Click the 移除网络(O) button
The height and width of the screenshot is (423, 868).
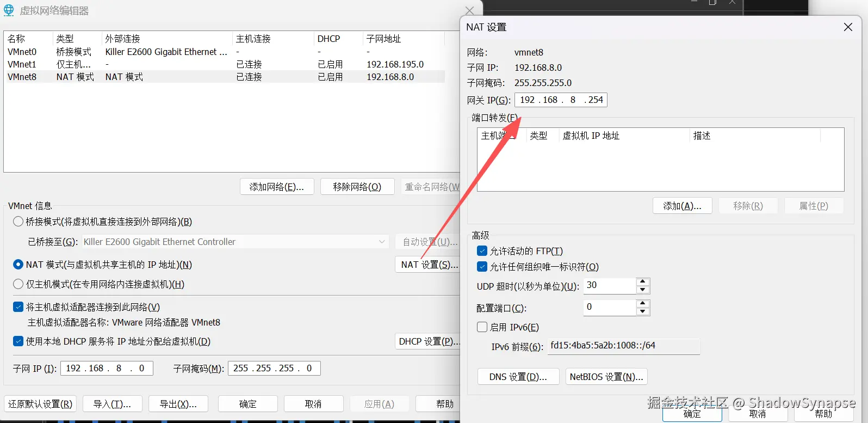[x=357, y=187]
